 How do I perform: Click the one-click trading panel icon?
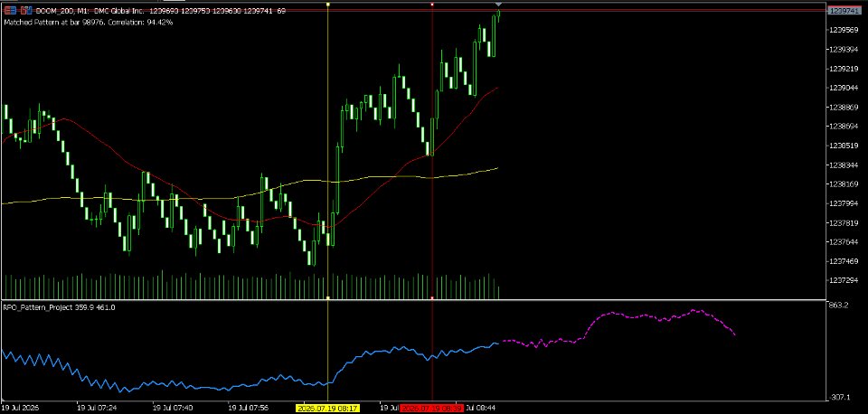[11, 11]
